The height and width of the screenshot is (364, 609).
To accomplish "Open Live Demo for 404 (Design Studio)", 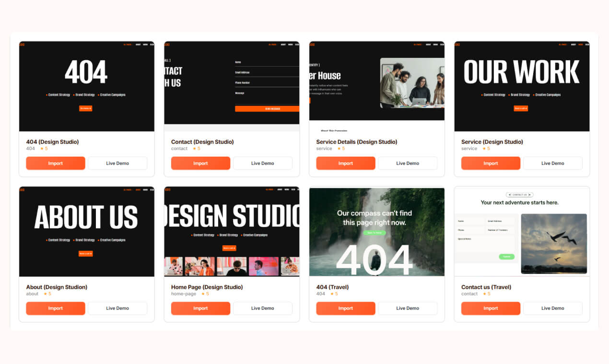I will (x=117, y=163).
